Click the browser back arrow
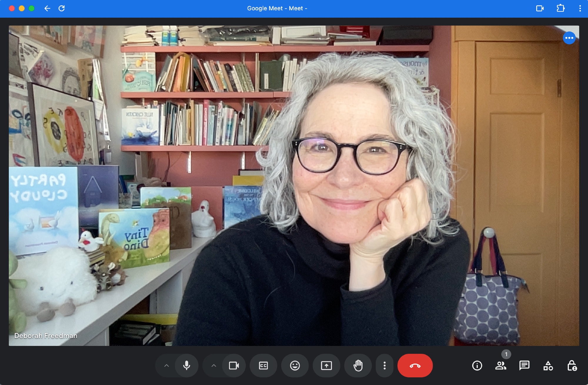Screen dimensions: 588x385 click(x=47, y=9)
